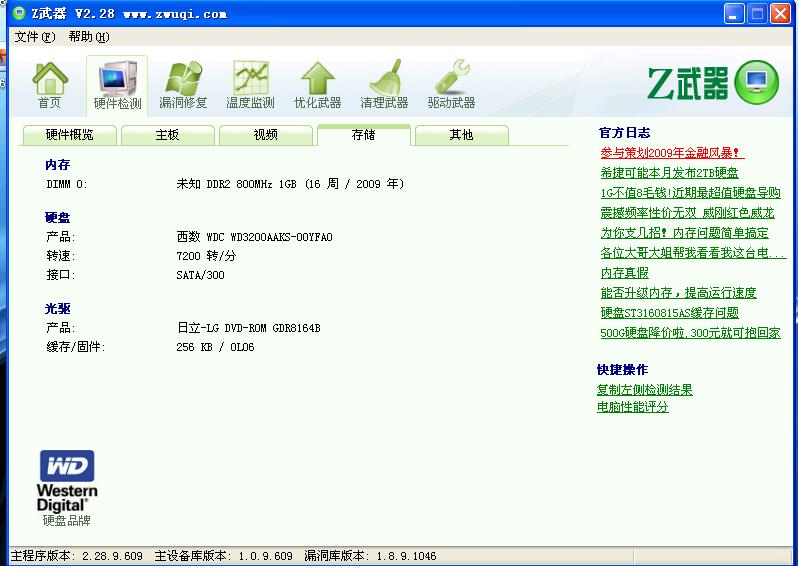Image resolution: width=798 pixels, height=566 pixels.
Task: Open link 能否升级内存,提高运行速度
Action: (678, 293)
